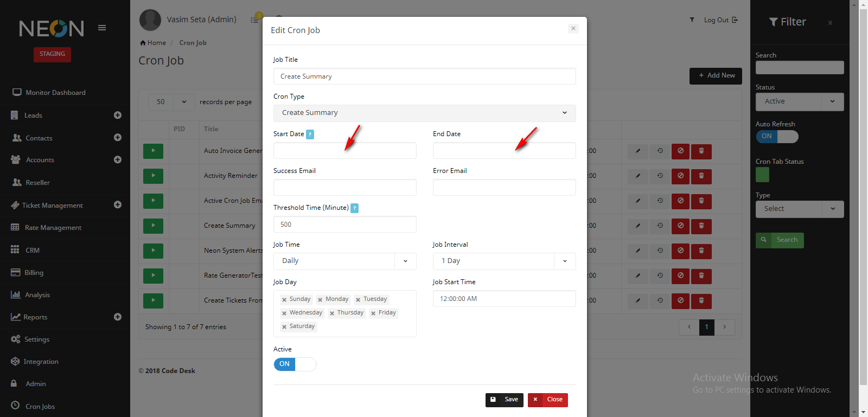Click the red Close button
This screenshot has width=868, height=417.
click(x=548, y=400)
